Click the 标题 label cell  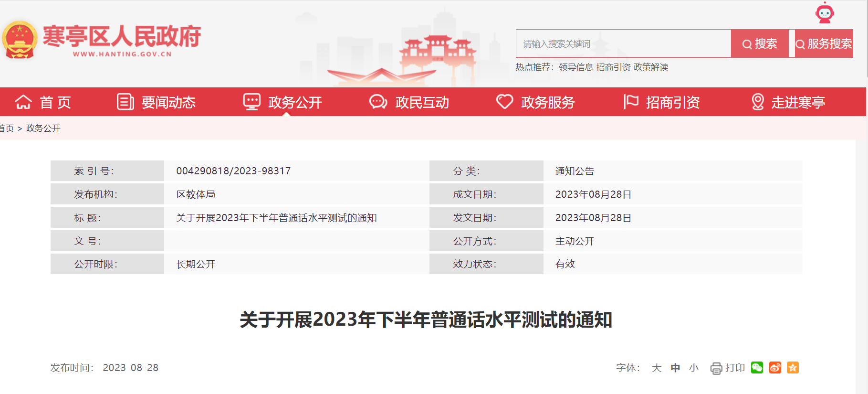tap(107, 218)
